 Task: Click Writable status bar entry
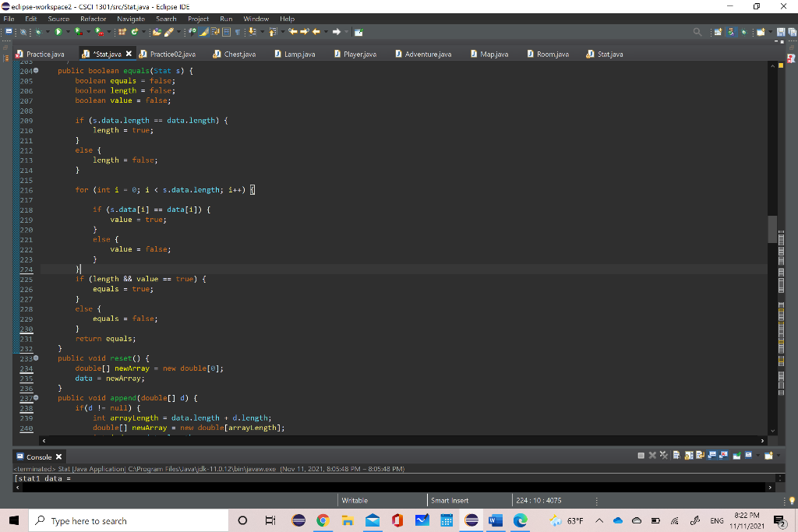355,501
